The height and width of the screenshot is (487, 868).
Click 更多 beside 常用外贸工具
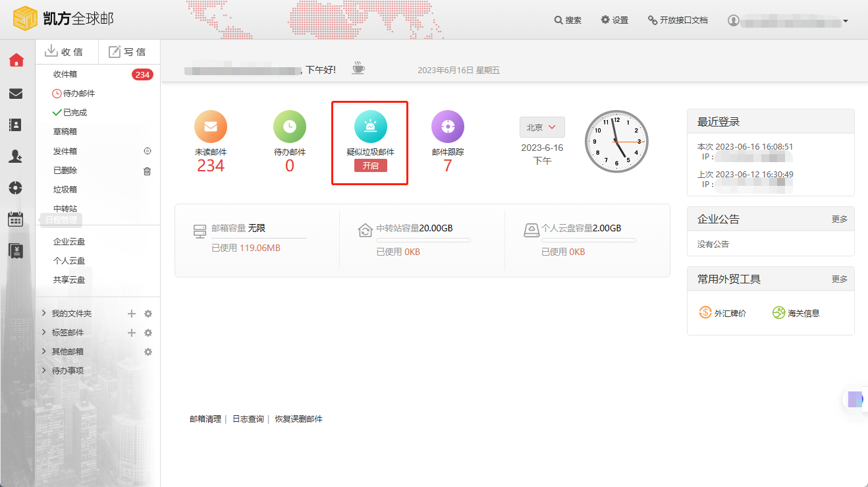tap(840, 279)
